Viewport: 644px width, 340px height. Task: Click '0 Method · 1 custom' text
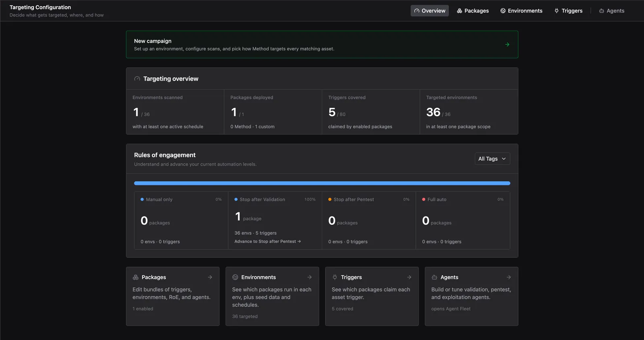pyautogui.click(x=252, y=126)
